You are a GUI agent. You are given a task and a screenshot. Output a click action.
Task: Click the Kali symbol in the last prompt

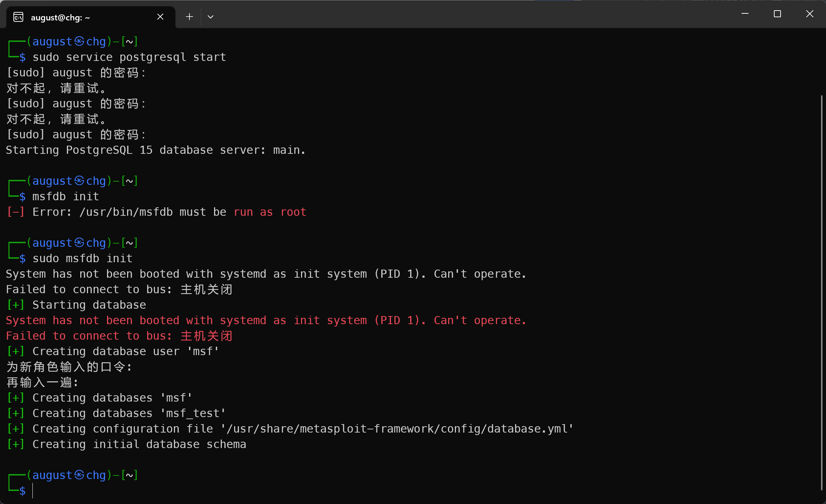click(79, 475)
